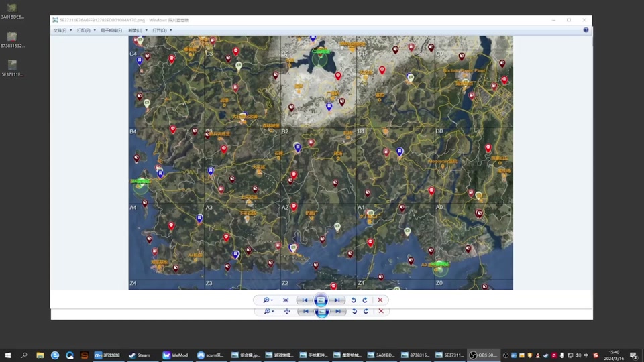This screenshot has width=644, height=362.
Task: Switch to Steam in the taskbar
Action: [x=140, y=355]
